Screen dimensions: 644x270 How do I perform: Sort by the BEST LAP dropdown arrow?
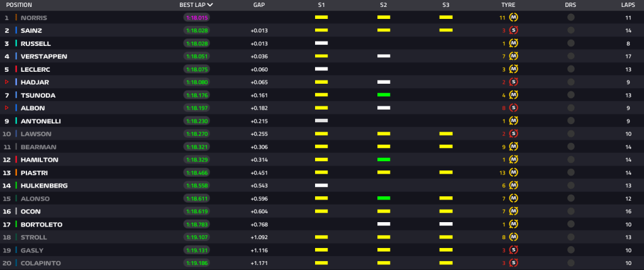click(210, 5)
